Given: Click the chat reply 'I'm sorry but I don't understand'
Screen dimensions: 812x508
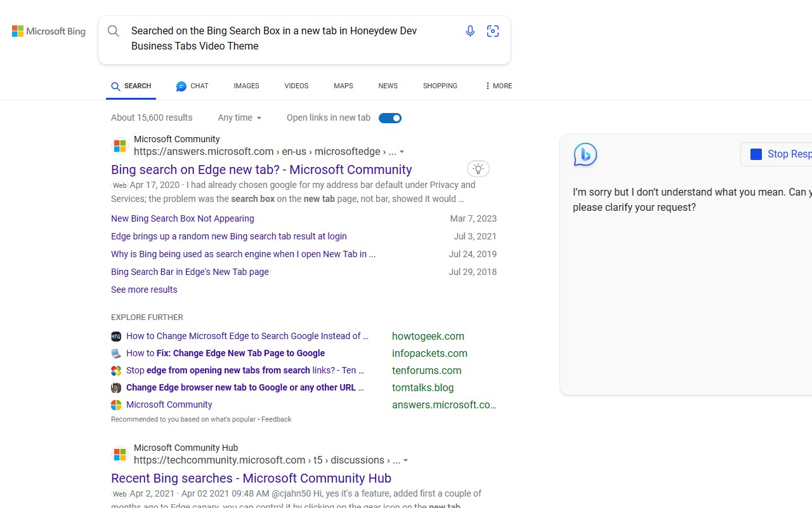Looking at the screenshot, I should pyautogui.click(x=692, y=200).
